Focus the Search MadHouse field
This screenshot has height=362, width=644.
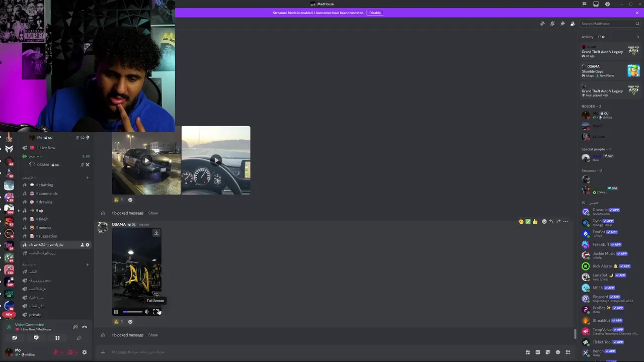pyautogui.click(x=610, y=24)
